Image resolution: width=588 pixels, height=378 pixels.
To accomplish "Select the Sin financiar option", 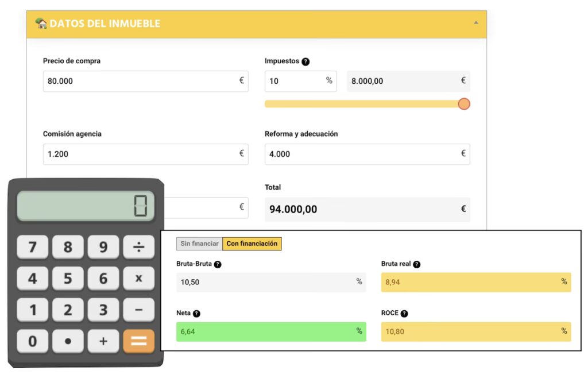I will coord(199,244).
